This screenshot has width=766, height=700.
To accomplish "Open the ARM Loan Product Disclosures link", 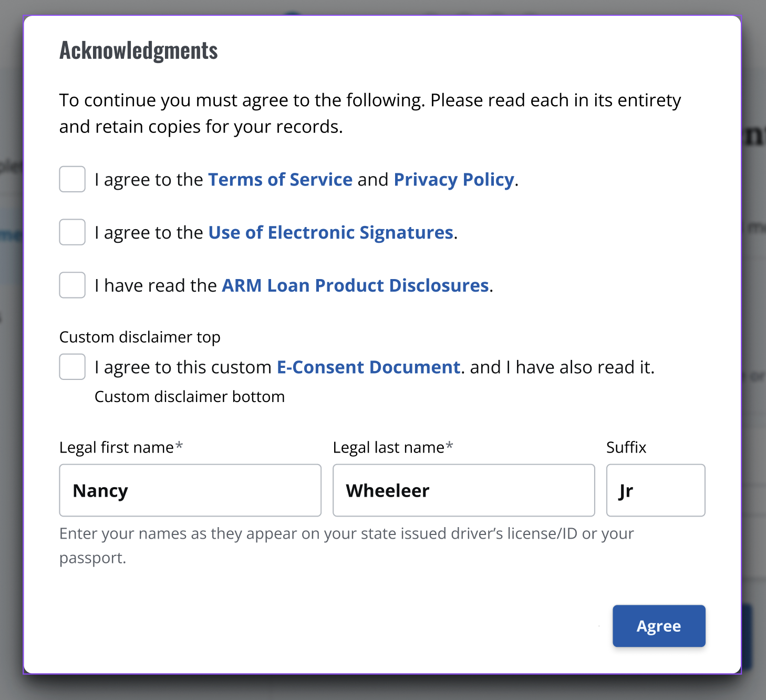I will pyautogui.click(x=355, y=286).
